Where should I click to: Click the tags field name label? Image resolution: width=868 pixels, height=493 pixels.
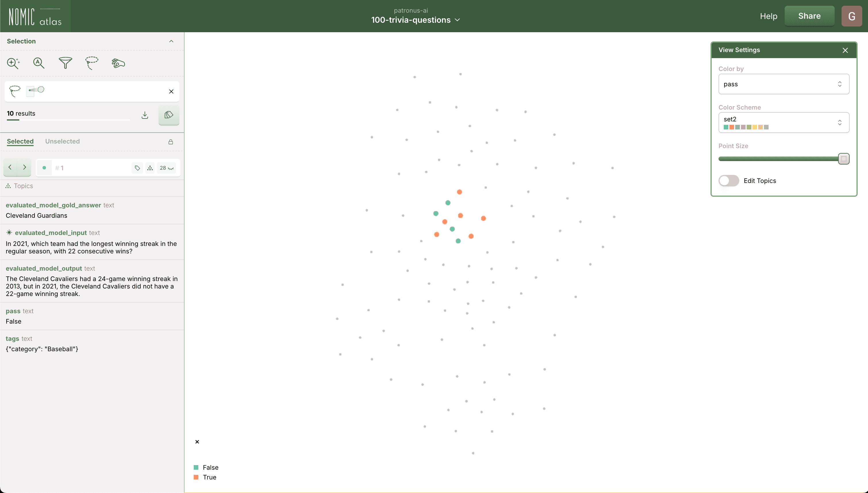[13, 339]
